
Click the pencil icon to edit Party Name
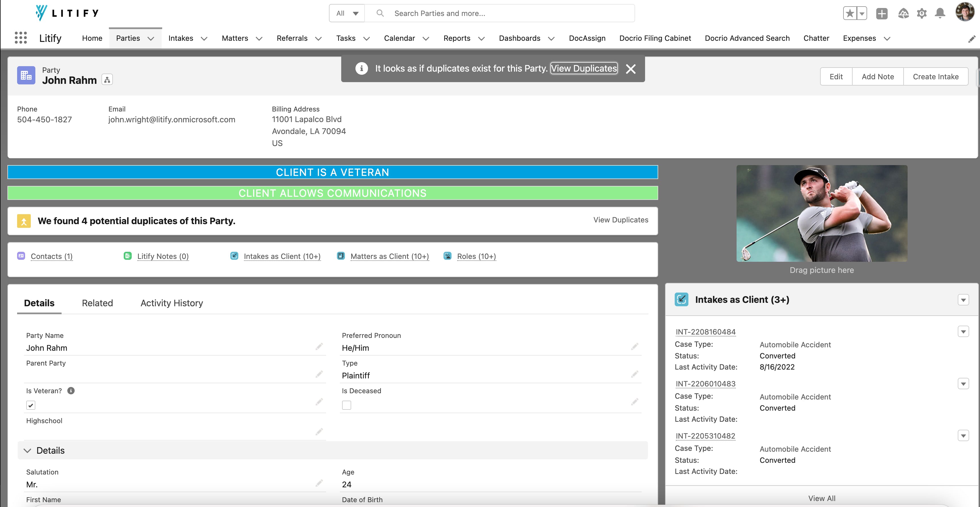(x=319, y=346)
